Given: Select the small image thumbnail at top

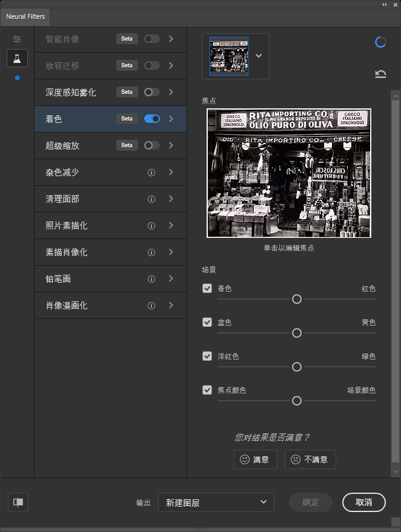Looking at the screenshot, I should (x=229, y=56).
